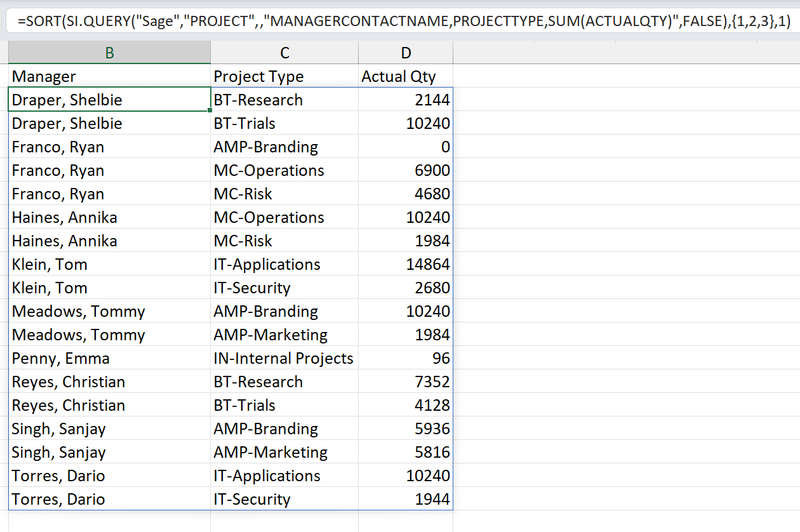The width and height of the screenshot is (800, 532).
Task: Select Draper, Shelbie cell in BT-Trials row
Action: (110, 123)
